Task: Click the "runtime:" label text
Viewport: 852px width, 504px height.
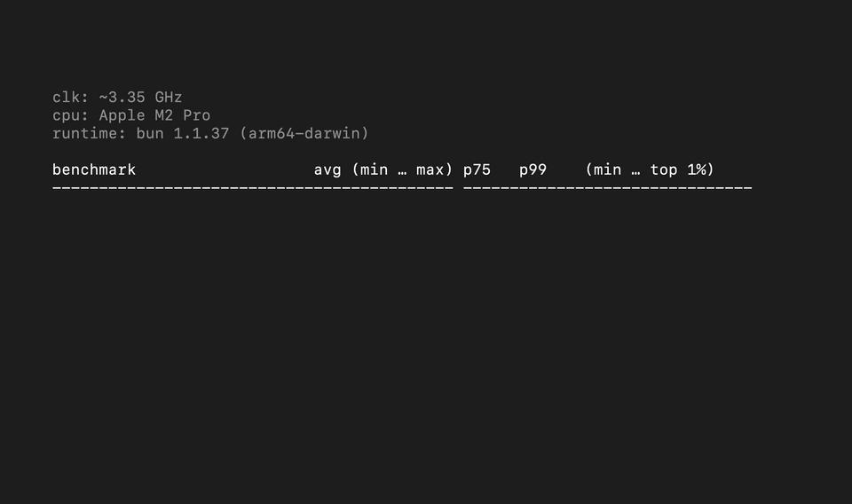Action: pyautogui.click(x=90, y=134)
